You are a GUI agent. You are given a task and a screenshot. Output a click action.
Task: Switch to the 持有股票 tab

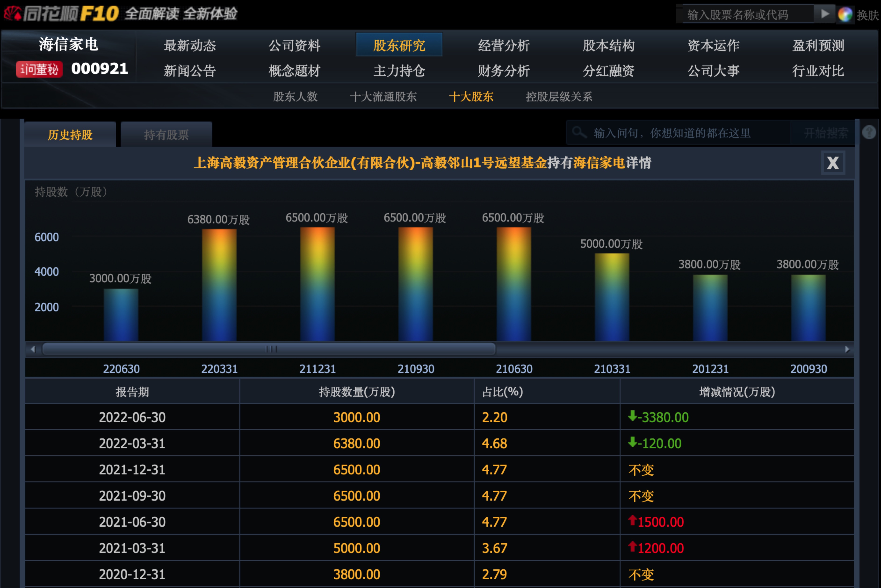pyautogui.click(x=166, y=134)
